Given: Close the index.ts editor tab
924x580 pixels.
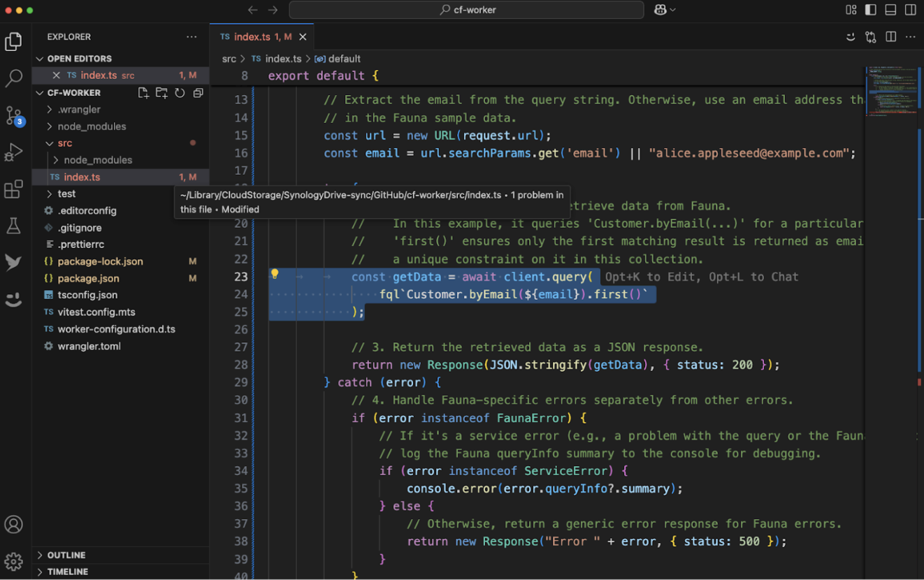Looking at the screenshot, I should point(303,37).
